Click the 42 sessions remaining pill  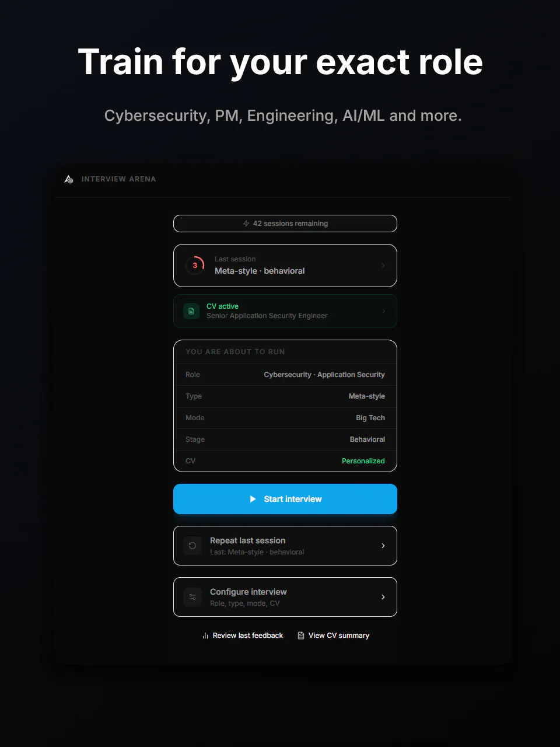285,224
